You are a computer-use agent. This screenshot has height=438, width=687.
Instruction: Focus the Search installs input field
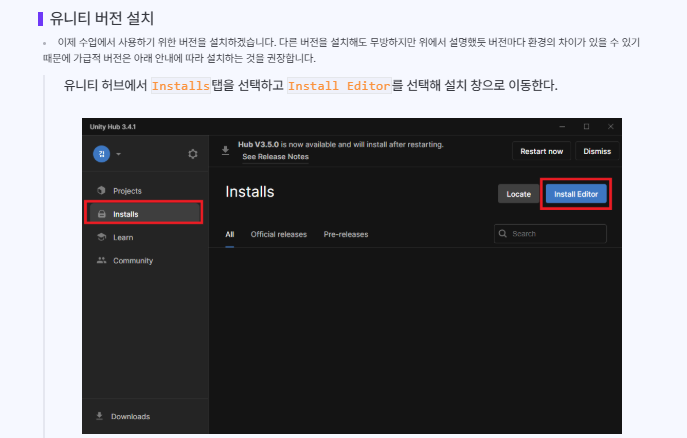pyautogui.click(x=550, y=233)
